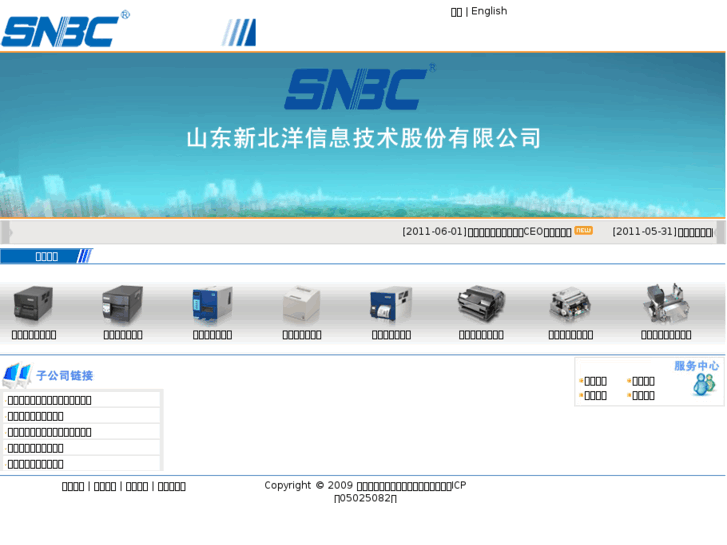Viewport: 727px width, 545px height.
Task: Open the third subsidiary company link
Action: pos(49,432)
